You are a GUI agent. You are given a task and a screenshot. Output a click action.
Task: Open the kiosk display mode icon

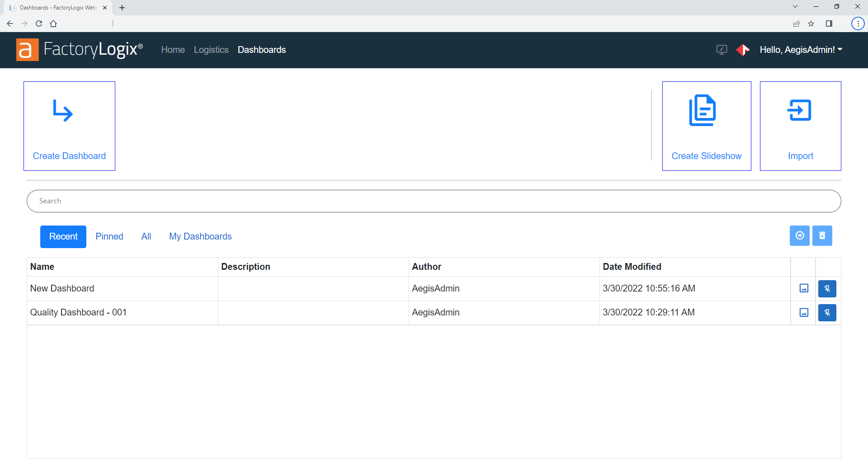tap(722, 50)
